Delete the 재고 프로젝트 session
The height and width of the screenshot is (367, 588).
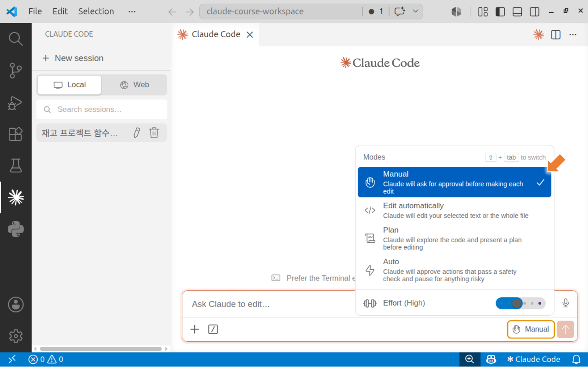pyautogui.click(x=154, y=133)
